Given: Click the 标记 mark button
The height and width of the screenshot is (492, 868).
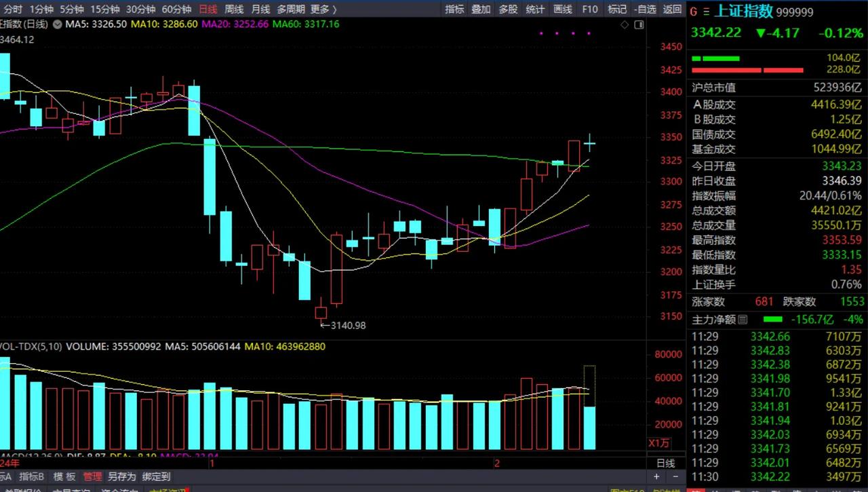Looking at the screenshot, I should (617, 9).
